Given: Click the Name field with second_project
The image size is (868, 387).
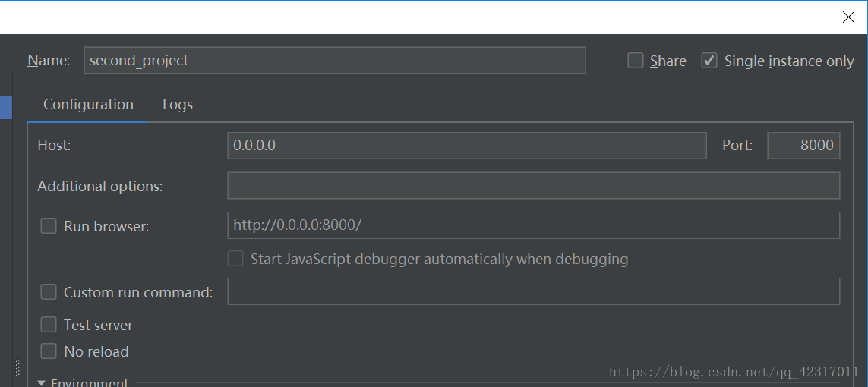Looking at the screenshot, I should click(x=335, y=60).
